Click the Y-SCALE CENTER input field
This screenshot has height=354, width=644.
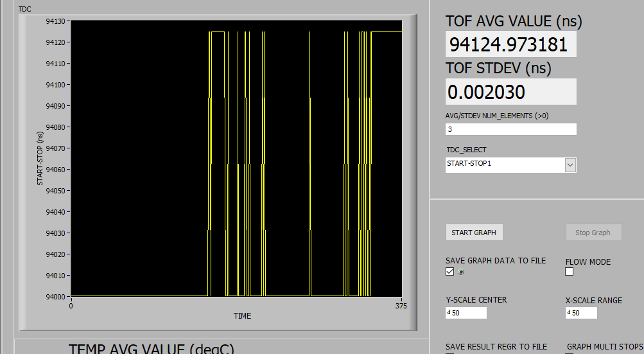coord(466,313)
